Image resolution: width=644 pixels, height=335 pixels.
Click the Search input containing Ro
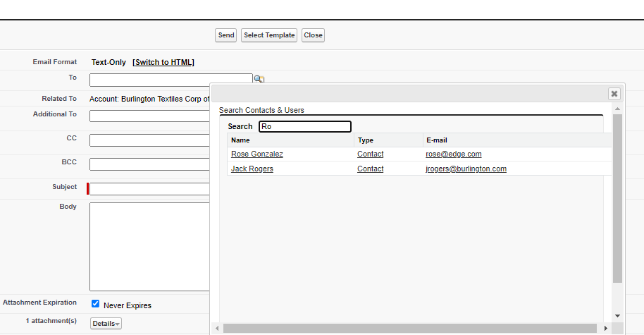point(304,126)
